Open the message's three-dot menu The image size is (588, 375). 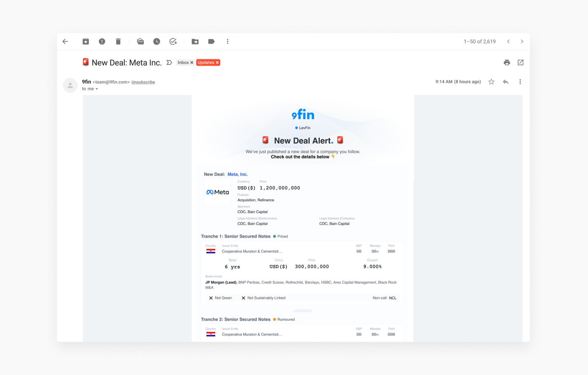click(520, 82)
